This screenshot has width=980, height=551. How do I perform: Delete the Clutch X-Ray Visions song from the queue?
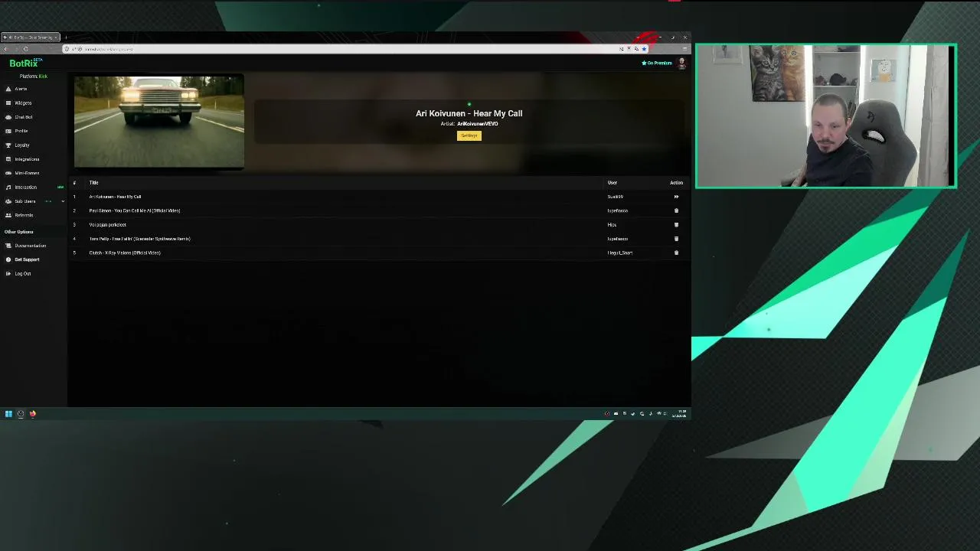(x=676, y=253)
